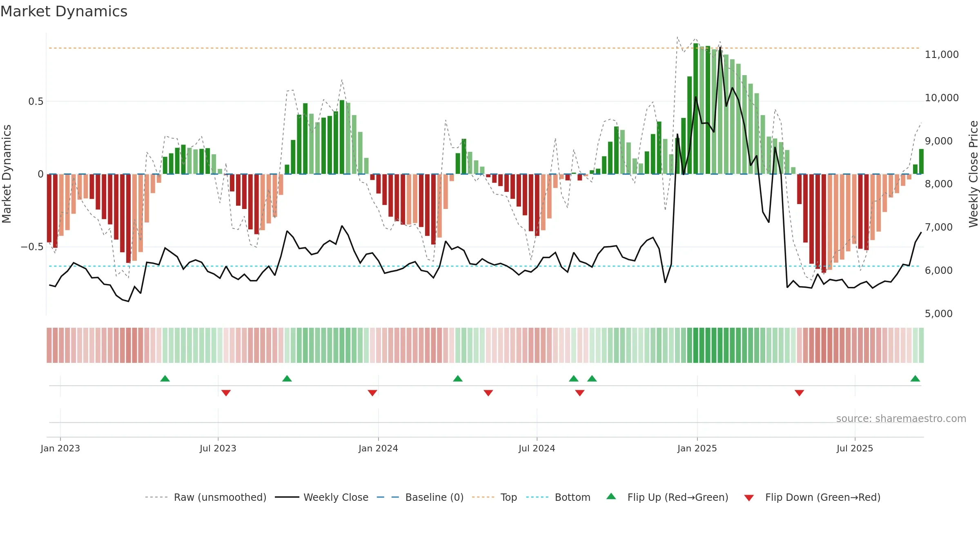The image size is (980, 551).
Task: Click the Jul 2024 x-axis label
Action: point(537,448)
